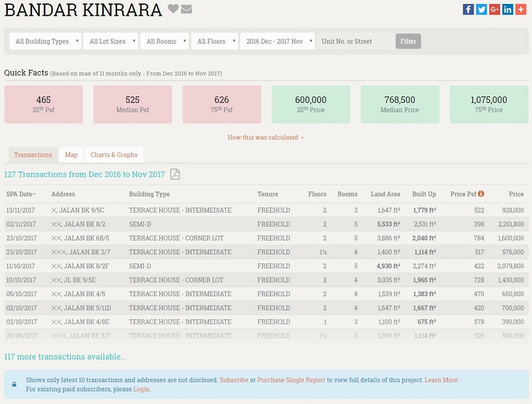532x404 pixels.
Task: Sort by SPA Date column
Action: (x=21, y=194)
